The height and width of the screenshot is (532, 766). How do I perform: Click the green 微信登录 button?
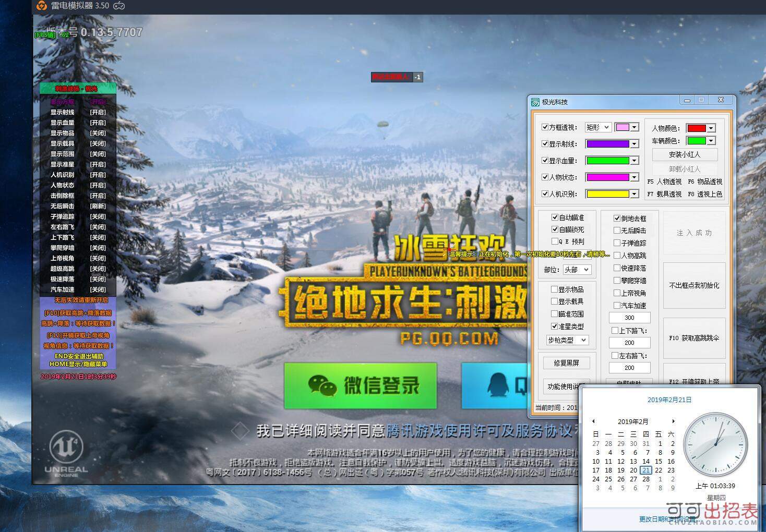click(x=361, y=385)
